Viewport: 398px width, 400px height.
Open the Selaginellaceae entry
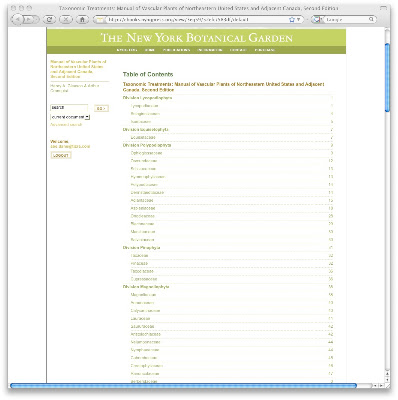tap(145, 114)
